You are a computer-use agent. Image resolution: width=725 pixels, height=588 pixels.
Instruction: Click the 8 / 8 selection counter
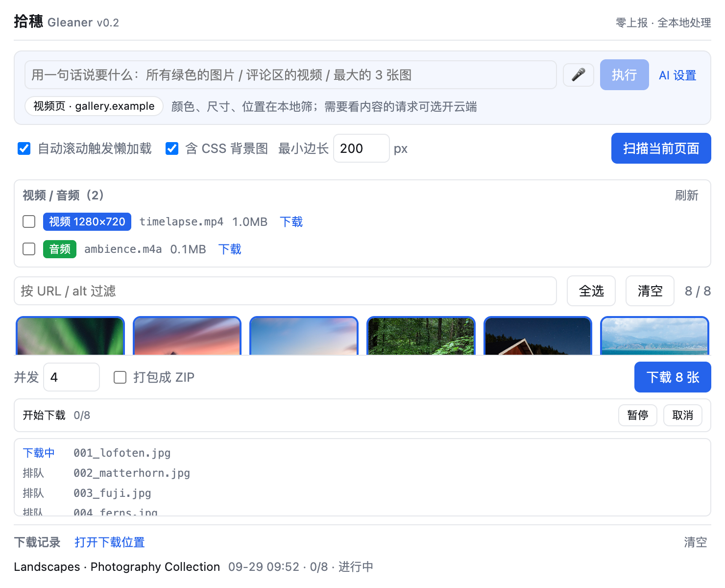pos(698,291)
